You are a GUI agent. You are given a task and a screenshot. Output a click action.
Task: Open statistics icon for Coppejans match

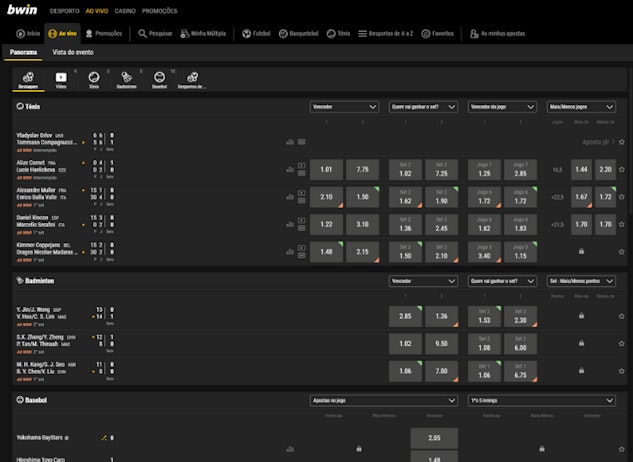click(x=290, y=252)
